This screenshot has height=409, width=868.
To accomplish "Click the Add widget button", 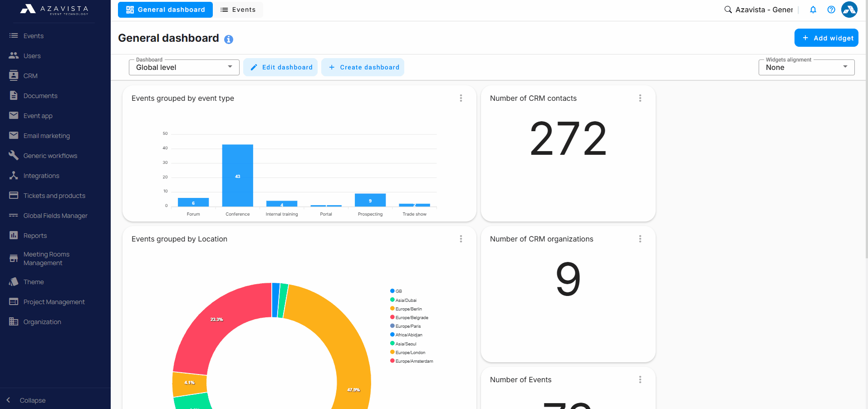I will tap(826, 38).
